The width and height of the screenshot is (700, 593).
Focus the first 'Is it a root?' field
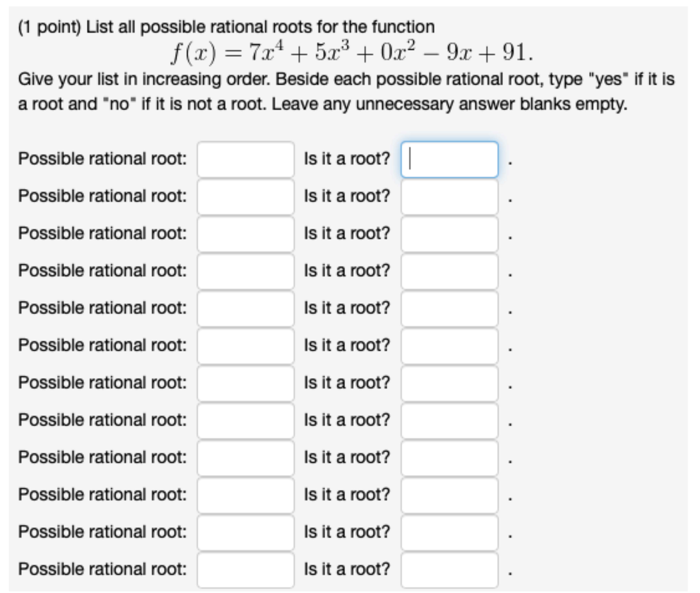[449, 159]
